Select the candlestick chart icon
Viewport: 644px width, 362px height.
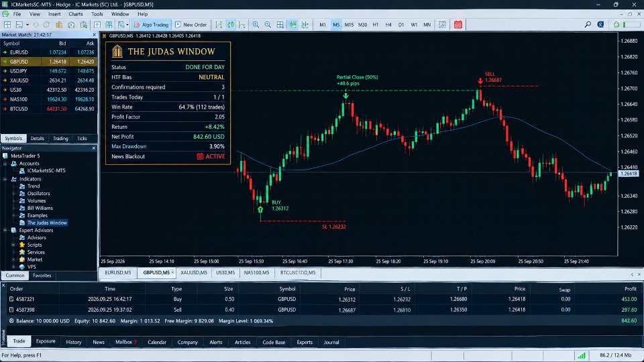pos(230,25)
